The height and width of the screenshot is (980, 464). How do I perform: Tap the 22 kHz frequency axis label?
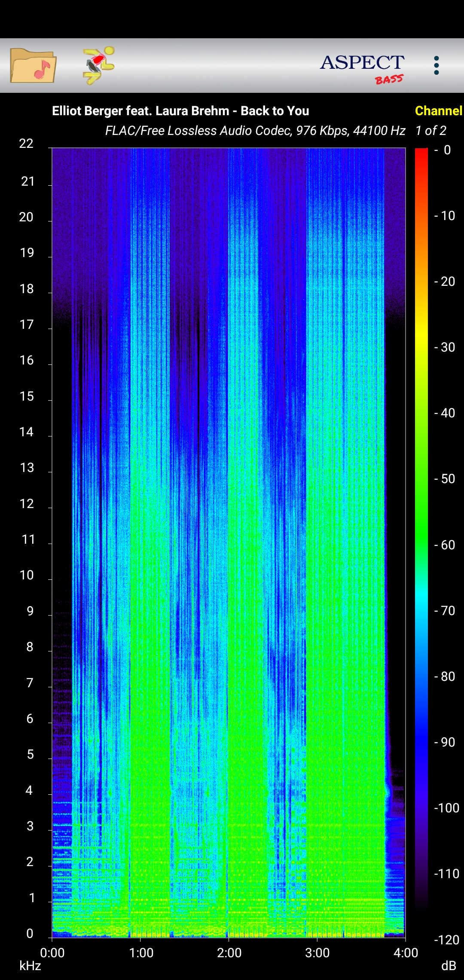(26, 144)
